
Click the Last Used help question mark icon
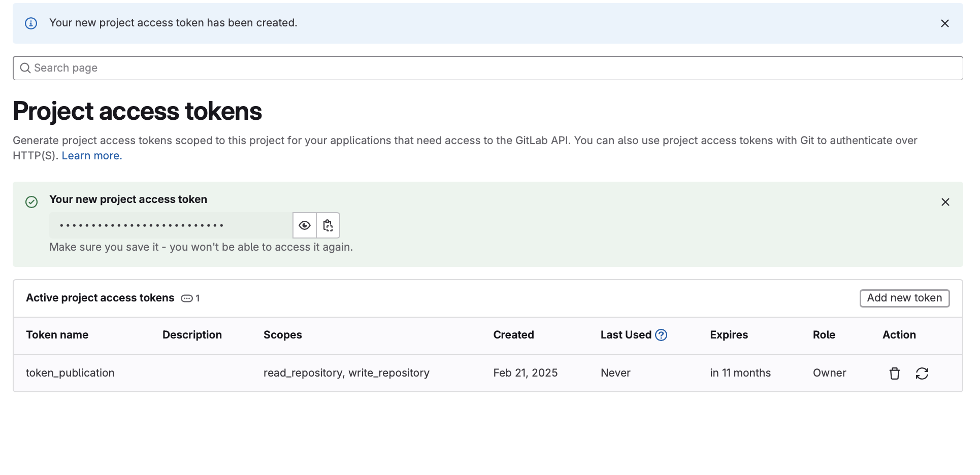tap(661, 335)
